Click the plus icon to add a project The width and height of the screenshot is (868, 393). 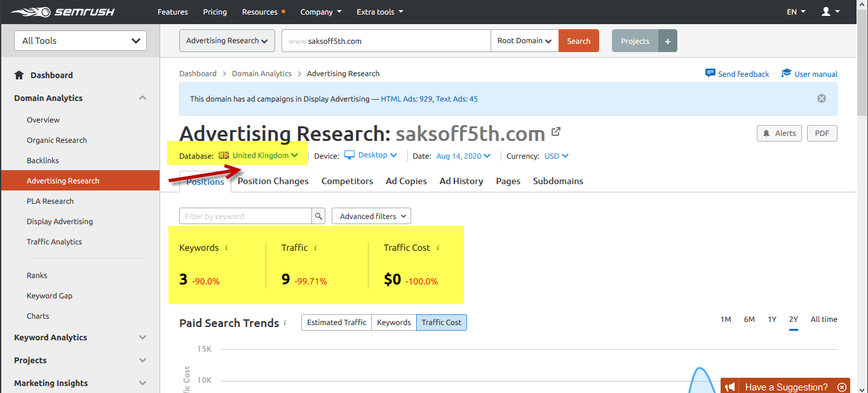(x=667, y=40)
